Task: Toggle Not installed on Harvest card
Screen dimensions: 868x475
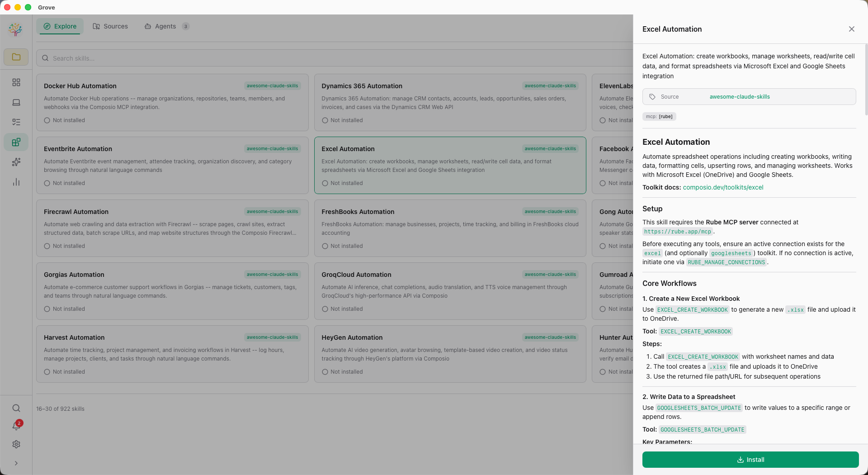Action: click(65, 372)
